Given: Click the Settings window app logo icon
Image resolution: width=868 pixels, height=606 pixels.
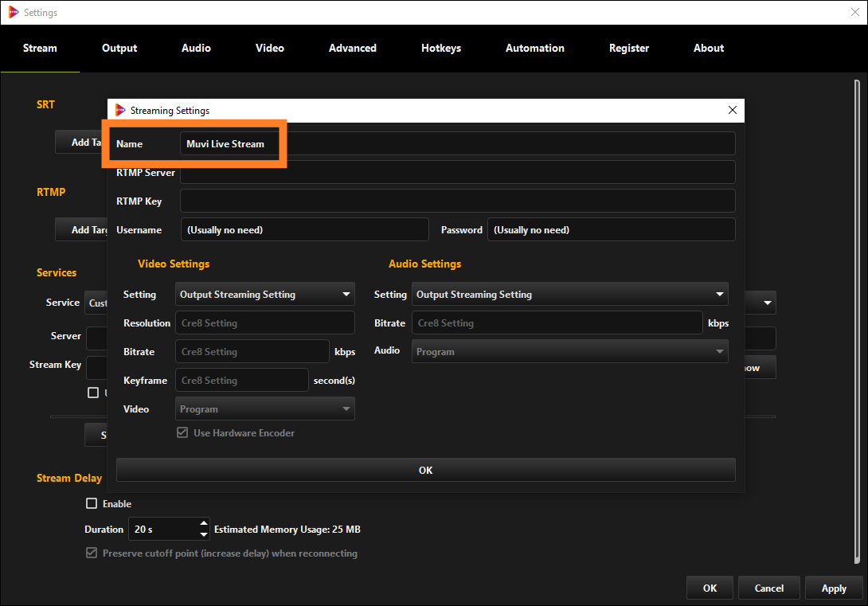Looking at the screenshot, I should 14,12.
